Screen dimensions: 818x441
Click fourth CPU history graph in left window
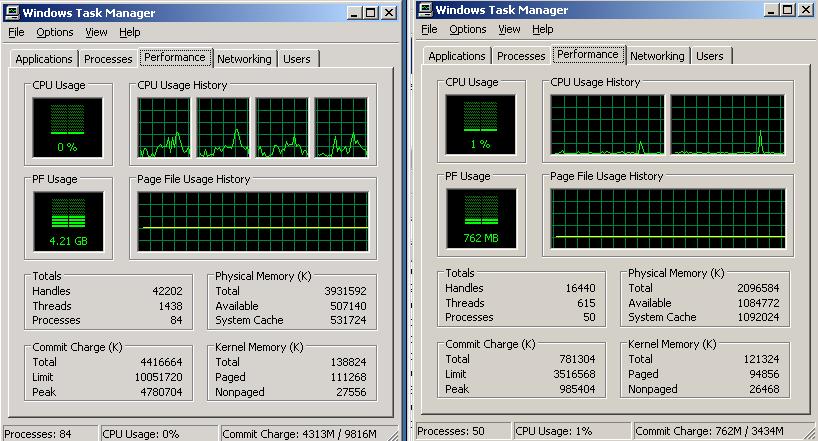coord(341,128)
